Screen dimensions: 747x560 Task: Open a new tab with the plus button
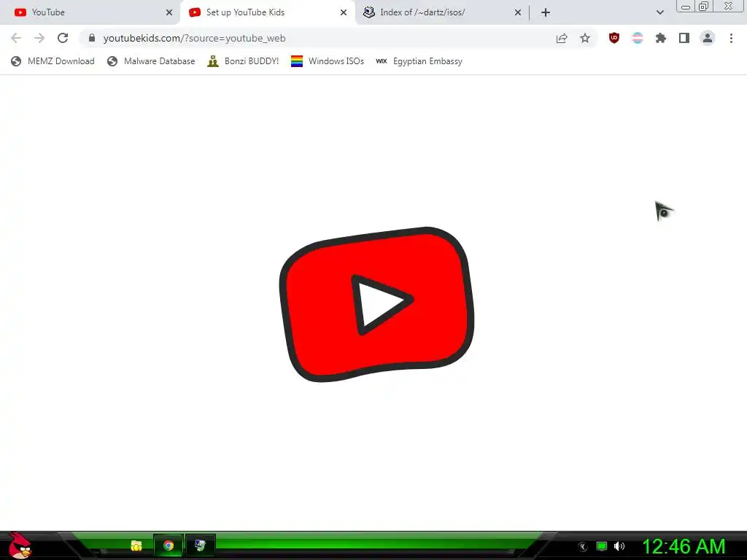tap(546, 12)
